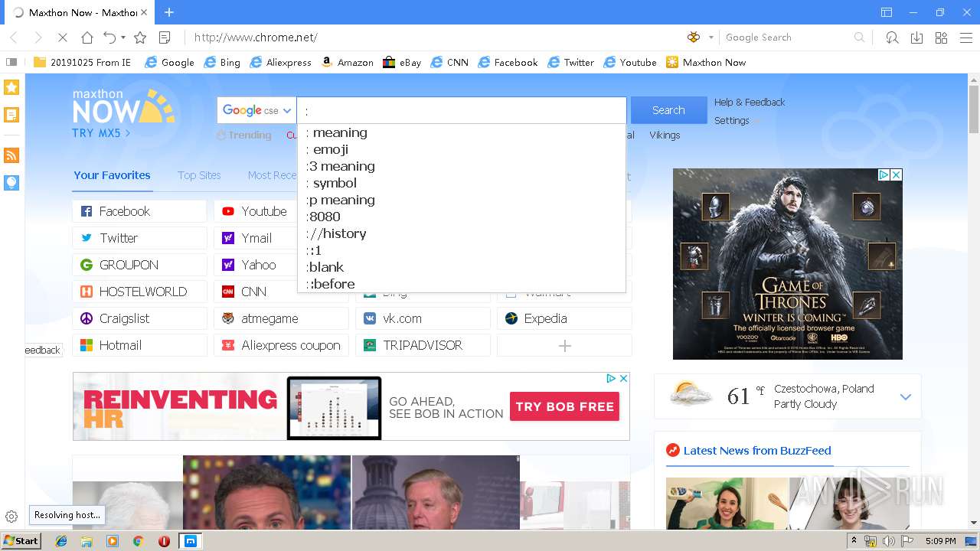Switch to Top Sites tab
Viewport: 980px width, 551px height.
(x=199, y=175)
